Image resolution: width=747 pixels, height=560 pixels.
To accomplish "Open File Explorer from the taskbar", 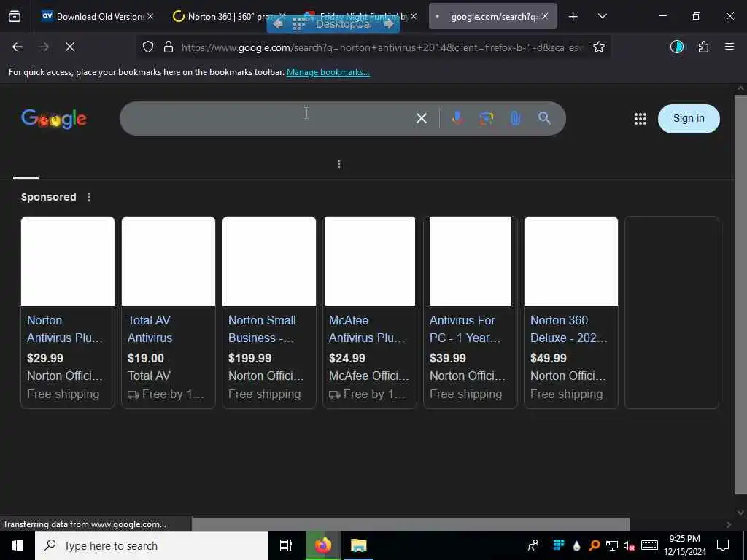I will pos(358,545).
